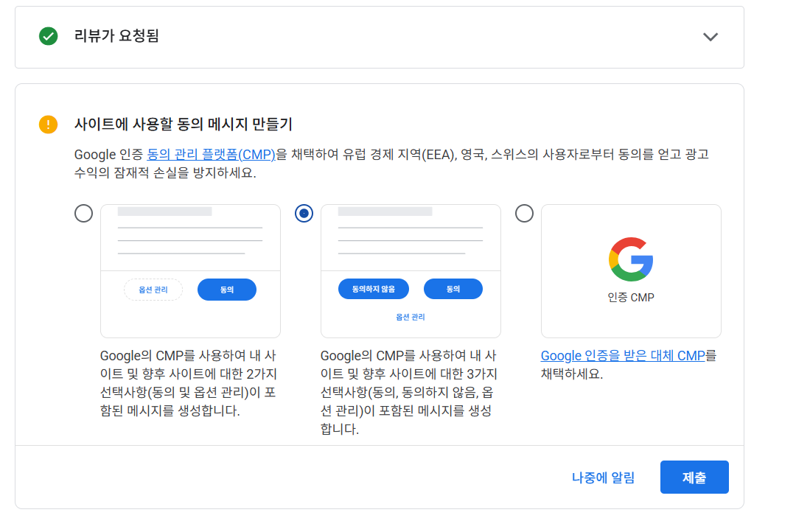Click the 2가지 선택사항 description text
This screenshot has width=796, height=532.
coord(189,383)
